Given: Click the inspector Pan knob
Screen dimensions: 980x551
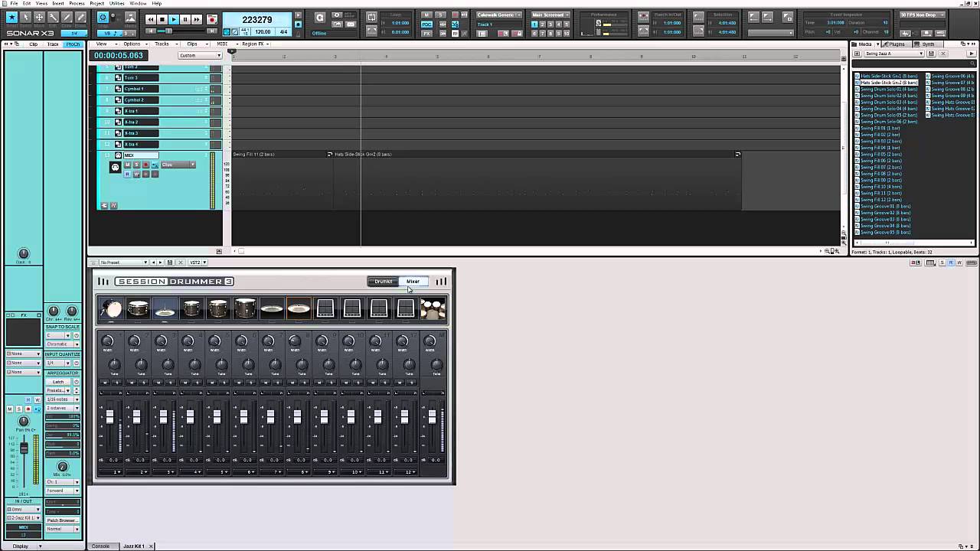Looking at the screenshot, I should (24, 422).
